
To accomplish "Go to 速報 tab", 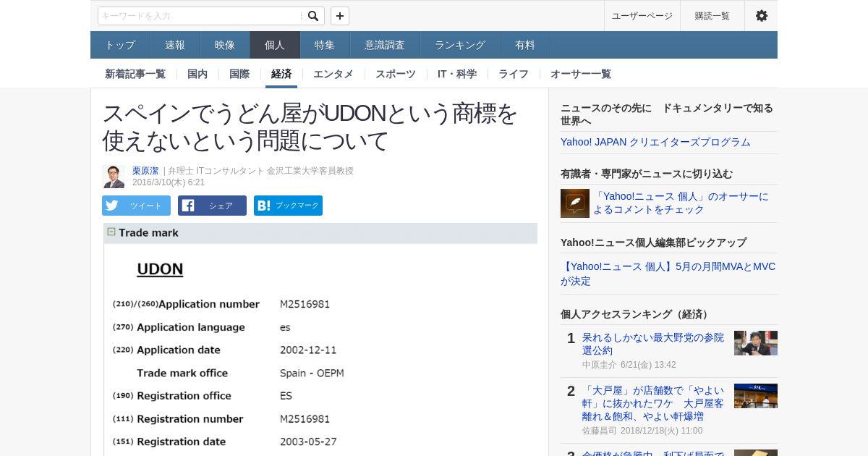I will pos(175,45).
